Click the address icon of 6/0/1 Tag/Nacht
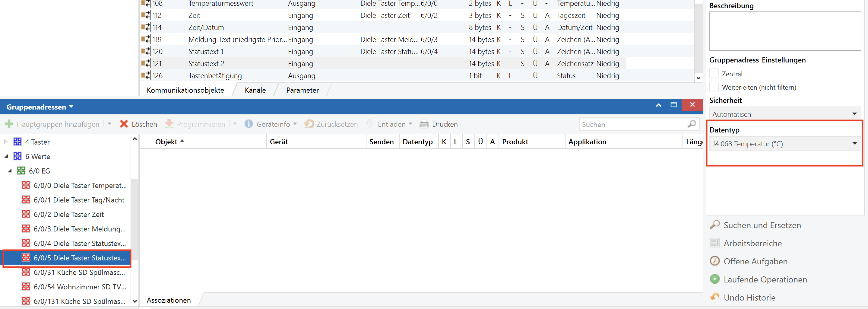 pyautogui.click(x=26, y=199)
